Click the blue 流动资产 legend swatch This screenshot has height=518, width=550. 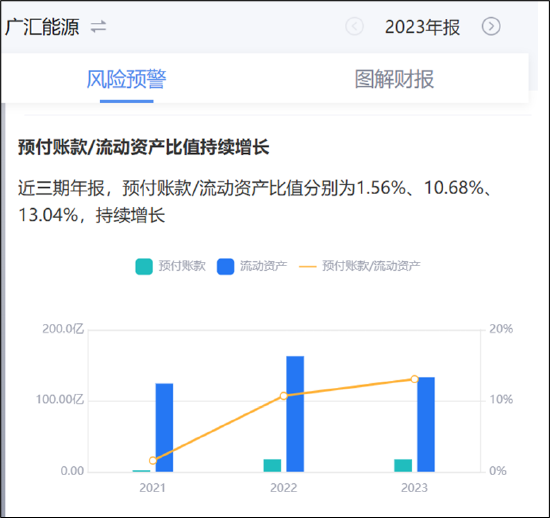click(x=226, y=267)
